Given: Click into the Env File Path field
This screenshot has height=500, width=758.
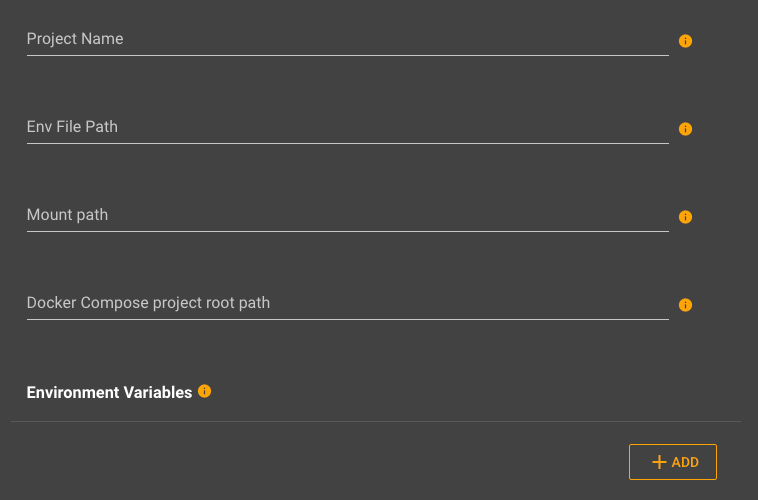Looking at the screenshot, I should tap(348, 128).
